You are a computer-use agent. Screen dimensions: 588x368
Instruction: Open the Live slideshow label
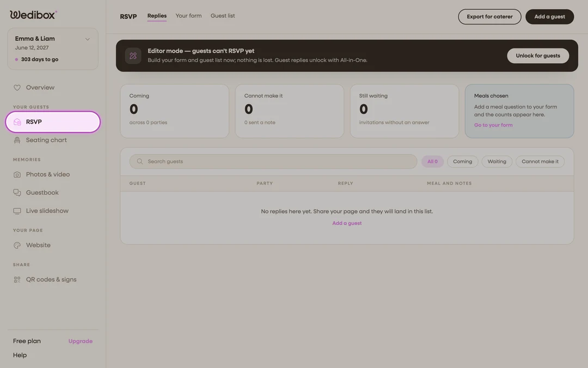coord(47,211)
